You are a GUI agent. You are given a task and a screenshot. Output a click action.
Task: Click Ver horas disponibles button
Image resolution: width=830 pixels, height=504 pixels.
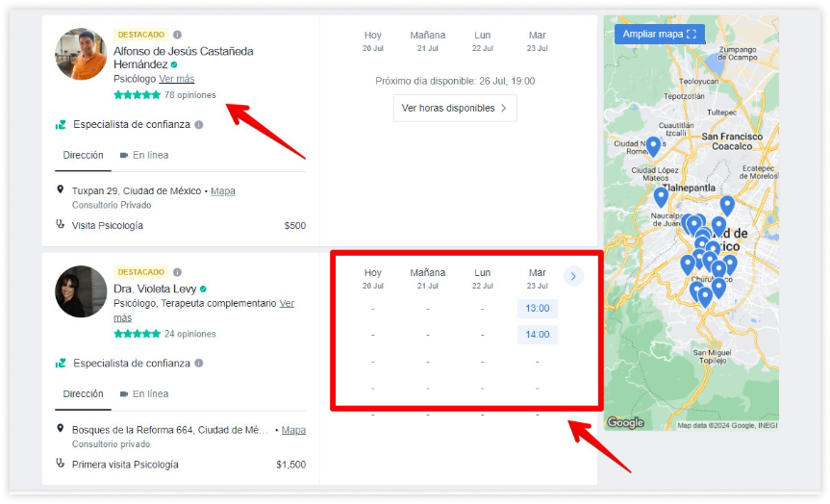coord(455,108)
